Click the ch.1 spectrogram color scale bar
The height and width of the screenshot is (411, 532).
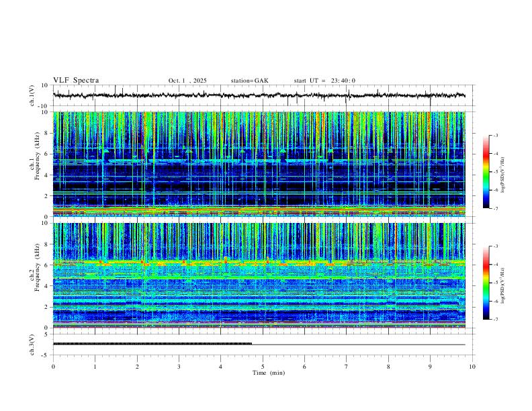click(x=486, y=172)
